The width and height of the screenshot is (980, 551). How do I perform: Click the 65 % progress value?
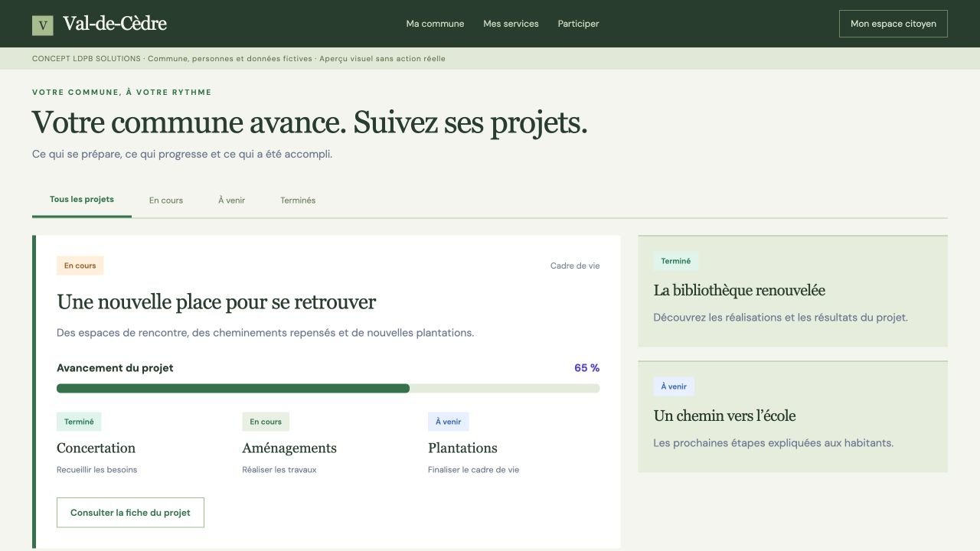[587, 368]
